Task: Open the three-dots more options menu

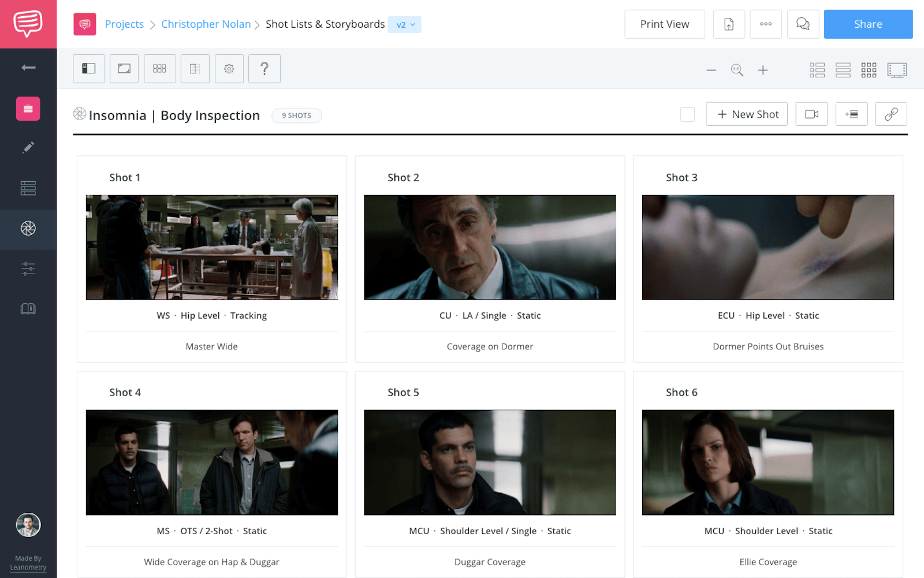Action: (766, 24)
